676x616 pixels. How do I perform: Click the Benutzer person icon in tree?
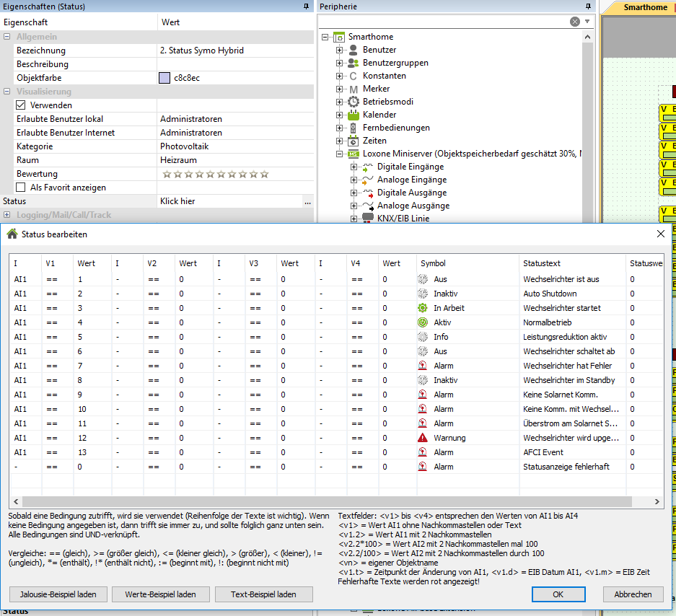click(354, 50)
